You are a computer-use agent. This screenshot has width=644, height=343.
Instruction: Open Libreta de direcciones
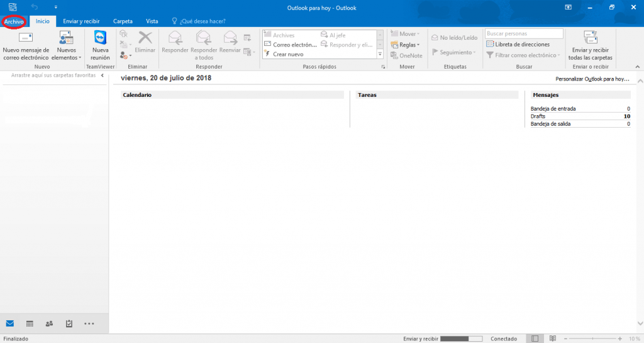(x=518, y=44)
